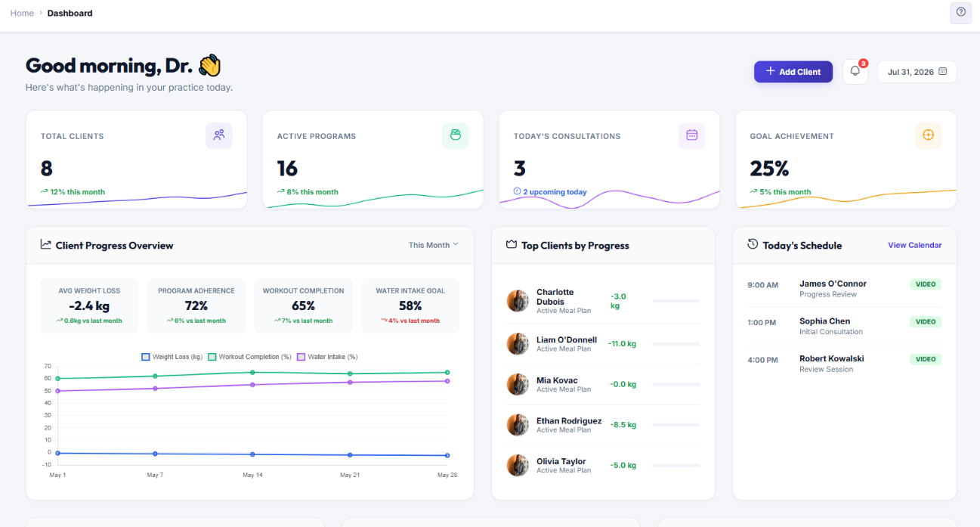The width and height of the screenshot is (980, 527).
Task: Select the Workout Completion stat tile
Action: click(304, 305)
